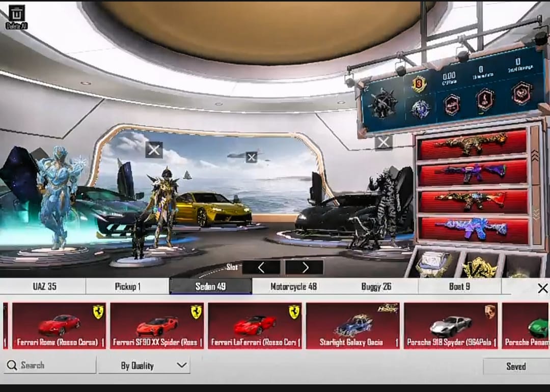This screenshot has height=392, width=550.
Task: Click the rightmost hexagon achievement badge
Action: pos(521,93)
